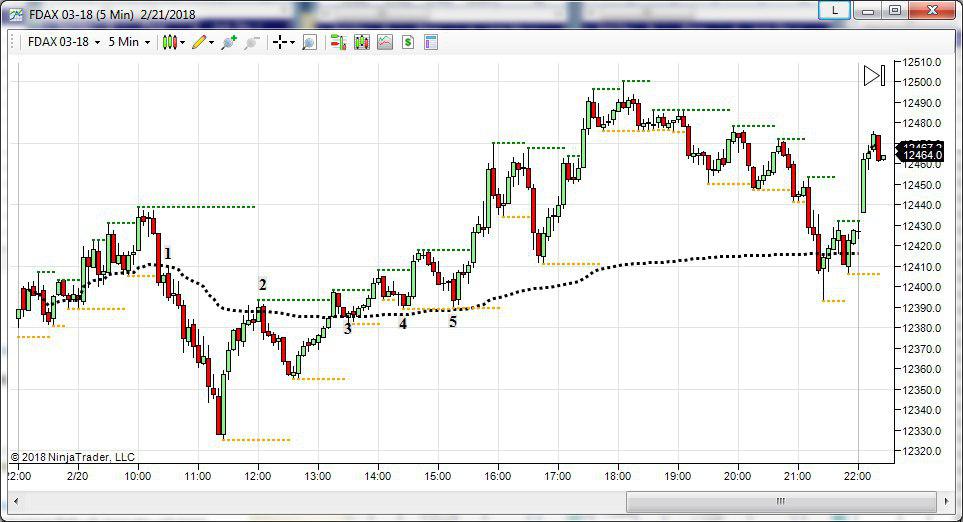This screenshot has height=522, width=963.
Task: Toggle the Chart Trader panel icon
Action: pos(338,42)
